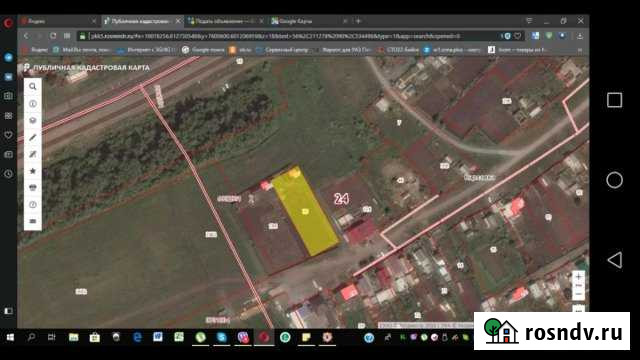Select the pencil measuring tool
This screenshot has width=640, height=360.
click(33, 137)
